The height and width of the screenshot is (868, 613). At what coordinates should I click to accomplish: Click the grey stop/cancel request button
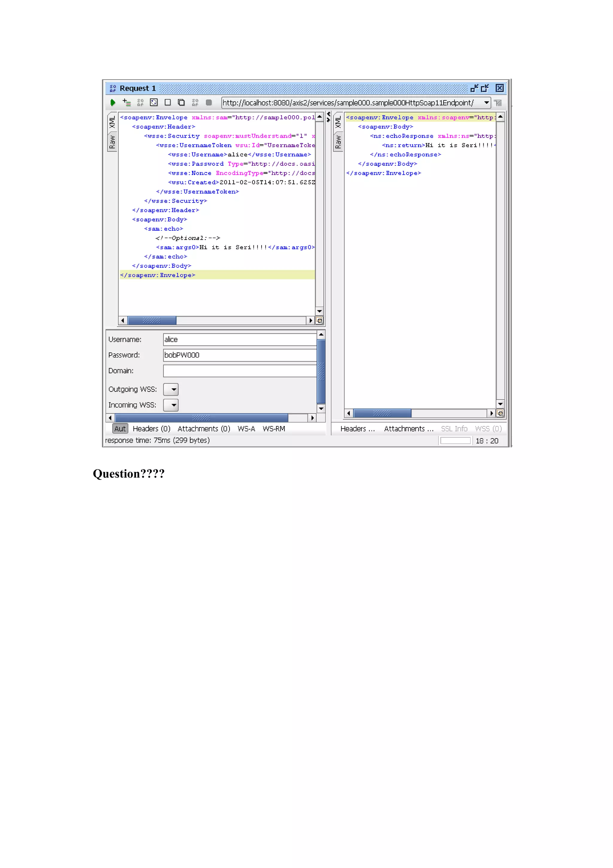click(209, 102)
